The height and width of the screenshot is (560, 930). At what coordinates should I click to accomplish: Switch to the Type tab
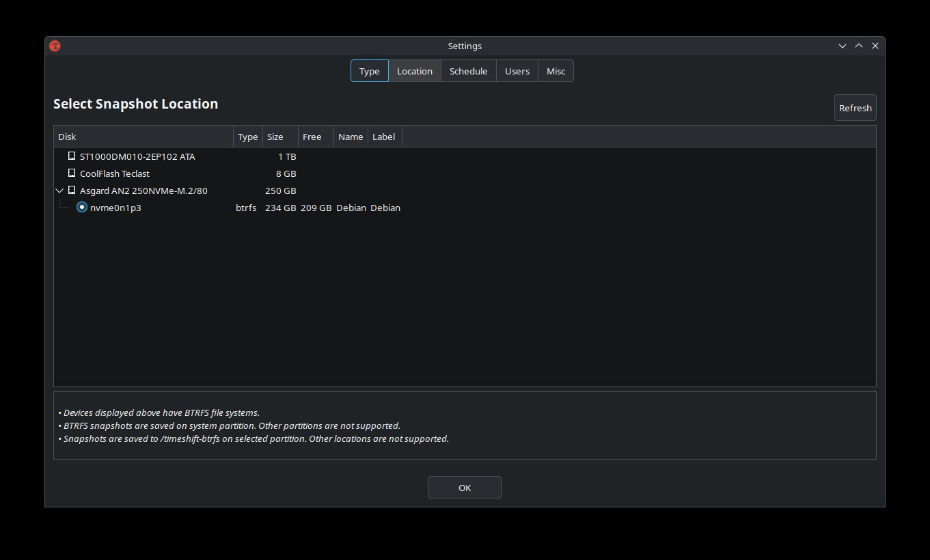[x=370, y=71]
